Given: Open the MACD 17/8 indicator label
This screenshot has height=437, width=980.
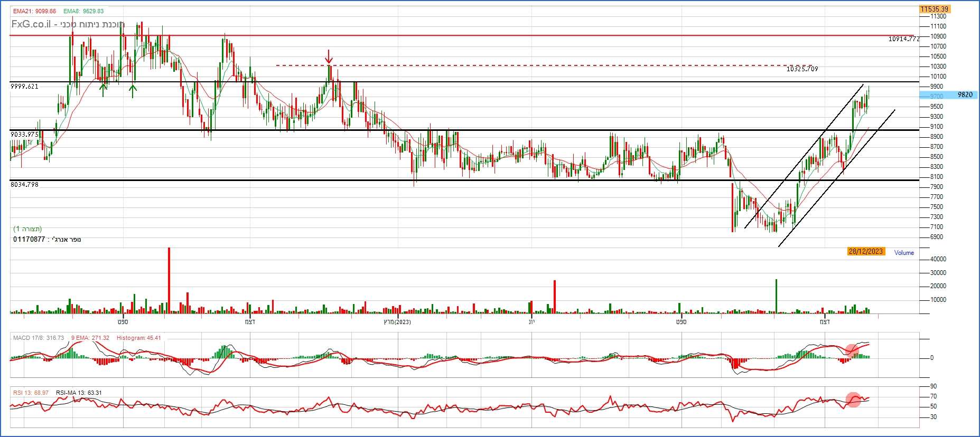Looking at the screenshot, I should pyautogui.click(x=38, y=338).
